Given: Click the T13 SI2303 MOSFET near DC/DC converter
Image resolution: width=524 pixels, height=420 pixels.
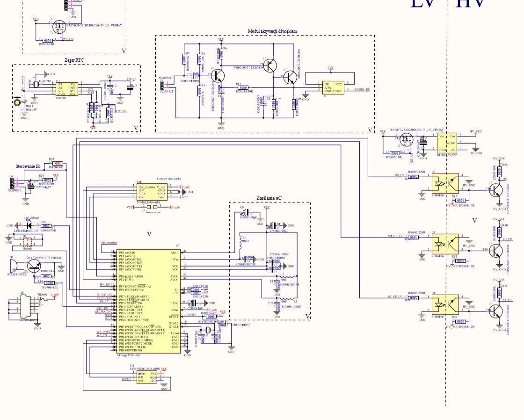Looking at the screenshot, I should click(x=407, y=139).
